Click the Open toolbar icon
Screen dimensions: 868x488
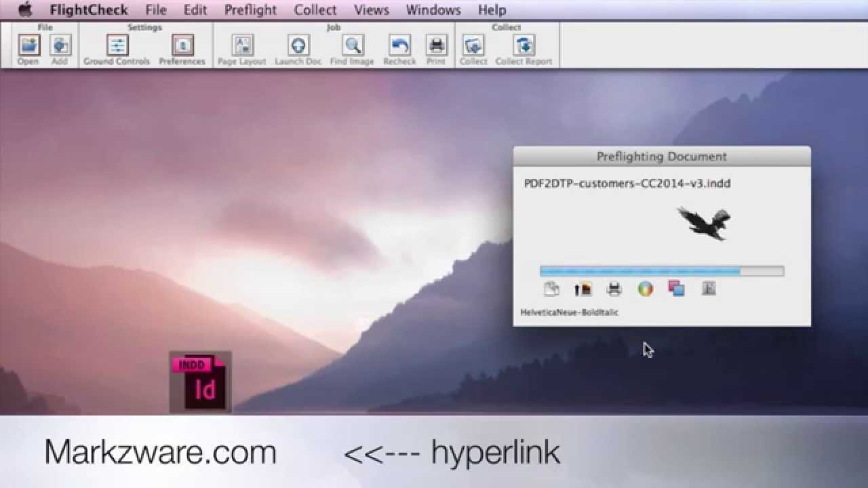(28, 45)
